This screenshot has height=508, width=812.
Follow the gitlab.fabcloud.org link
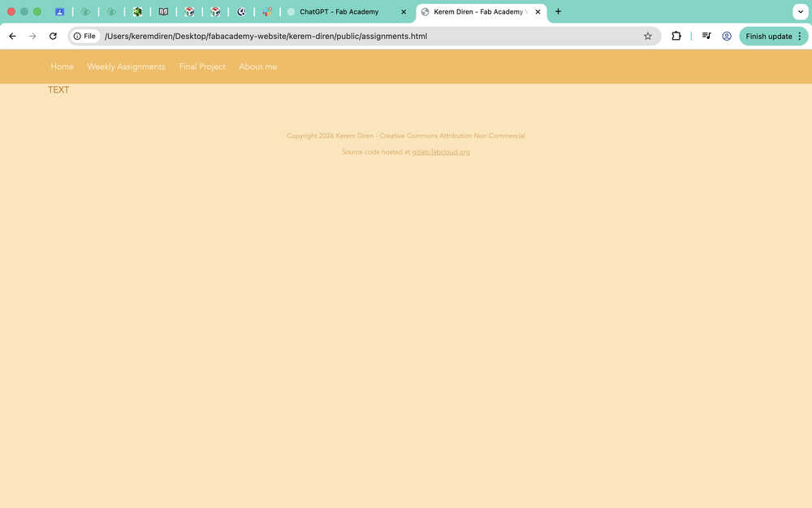(441, 152)
